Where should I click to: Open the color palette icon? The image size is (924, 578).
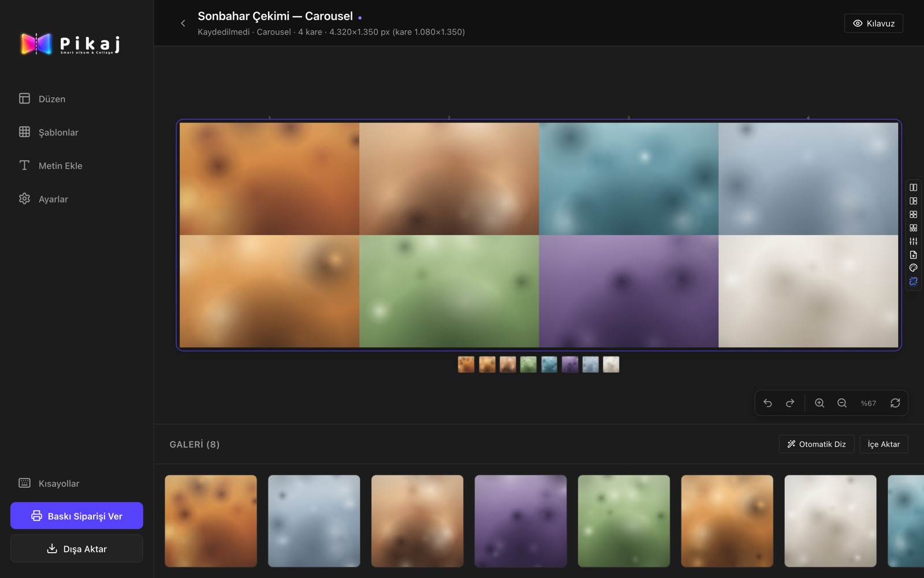click(x=913, y=268)
